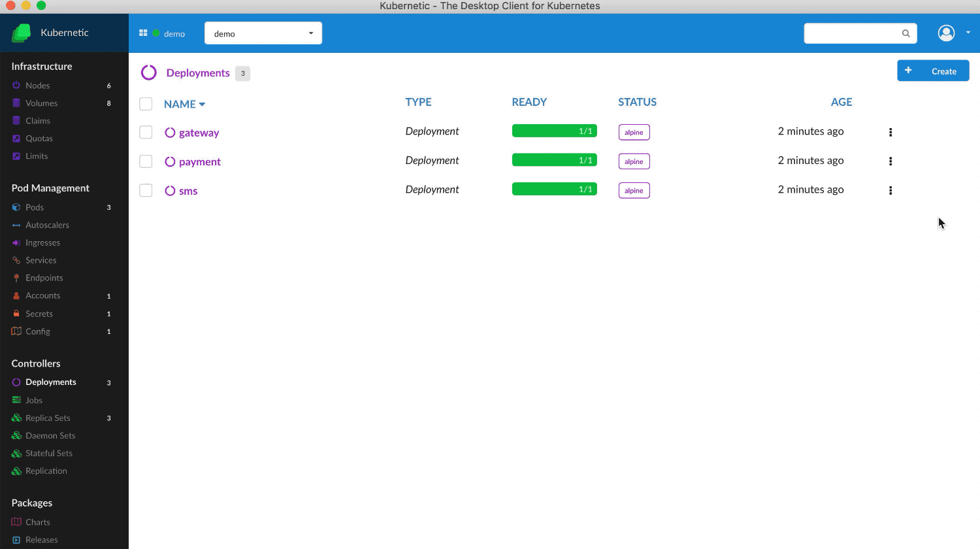
Task: Click the Nodes power icon in sidebar
Action: [16, 86]
